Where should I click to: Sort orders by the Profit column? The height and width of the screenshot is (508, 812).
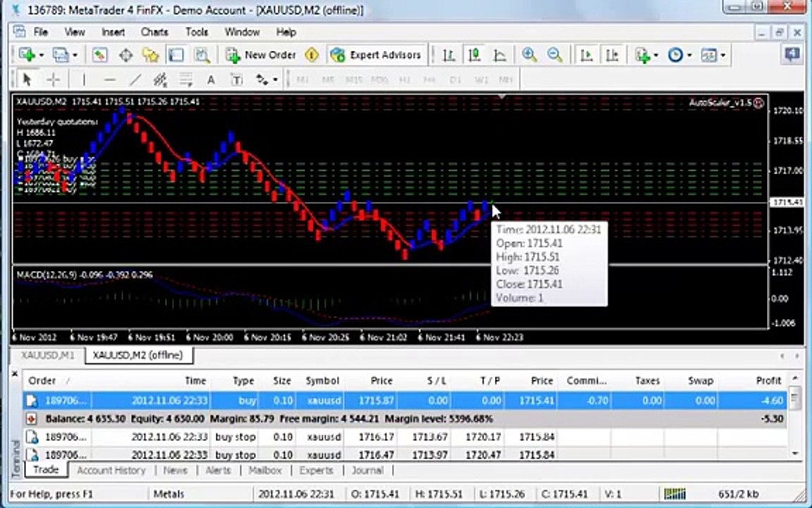click(752, 380)
